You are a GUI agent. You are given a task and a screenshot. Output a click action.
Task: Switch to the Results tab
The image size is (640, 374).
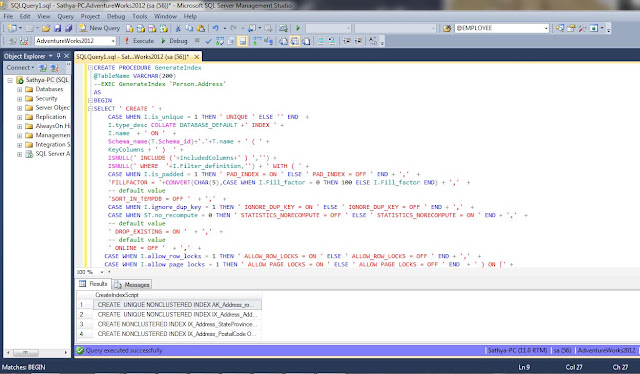tap(93, 284)
